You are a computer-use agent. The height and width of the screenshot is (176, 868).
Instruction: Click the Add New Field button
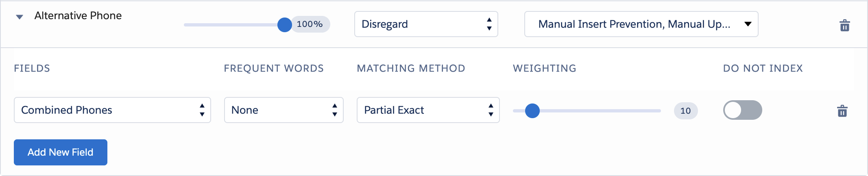(x=61, y=152)
